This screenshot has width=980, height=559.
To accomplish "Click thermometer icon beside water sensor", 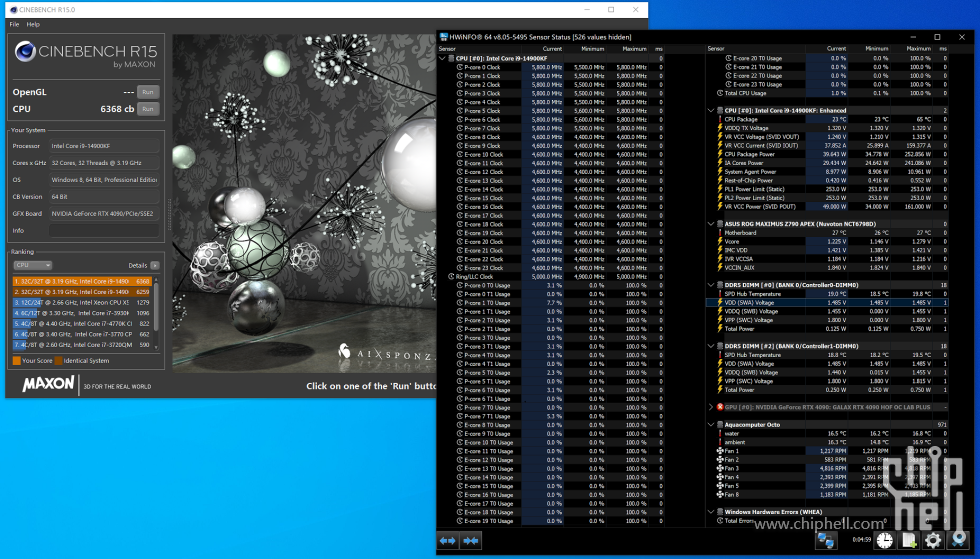I will point(720,433).
